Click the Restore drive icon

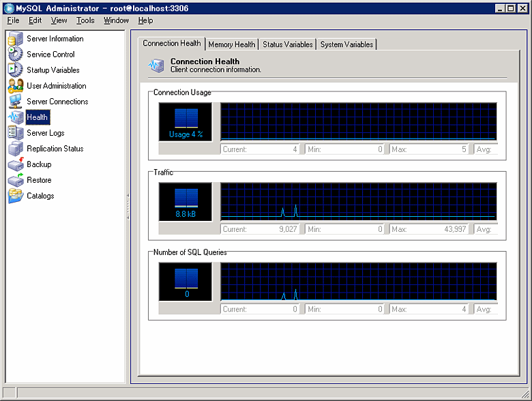[x=16, y=180]
